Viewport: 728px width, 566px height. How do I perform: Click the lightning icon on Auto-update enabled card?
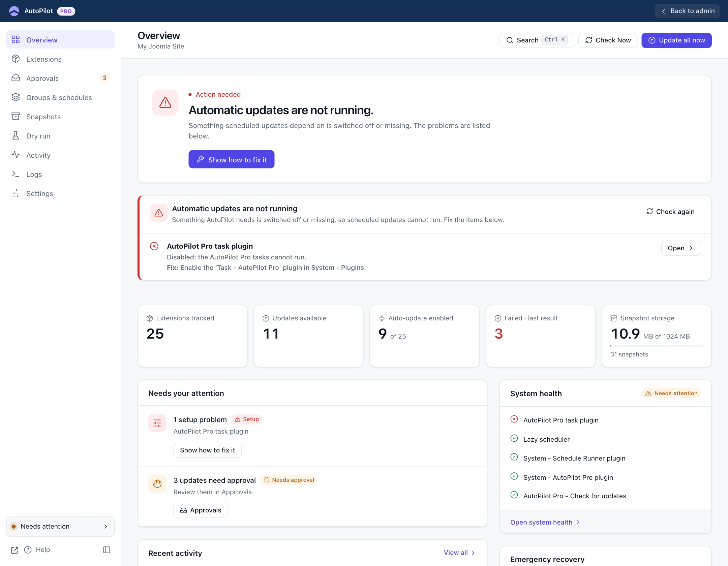[x=382, y=318]
